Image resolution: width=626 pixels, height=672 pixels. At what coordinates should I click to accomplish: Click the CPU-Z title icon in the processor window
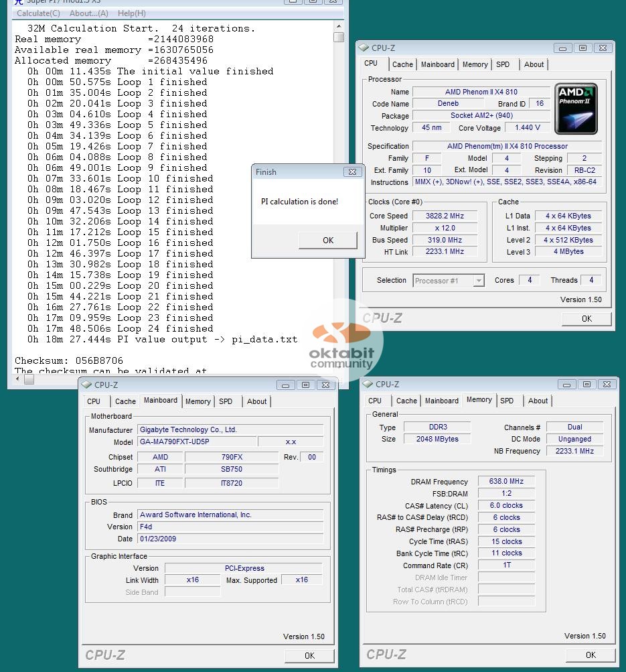pyautogui.click(x=364, y=48)
